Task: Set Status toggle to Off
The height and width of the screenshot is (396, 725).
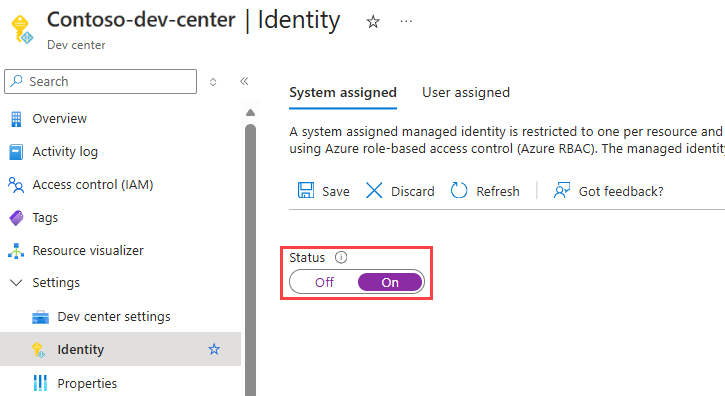Action: [324, 282]
